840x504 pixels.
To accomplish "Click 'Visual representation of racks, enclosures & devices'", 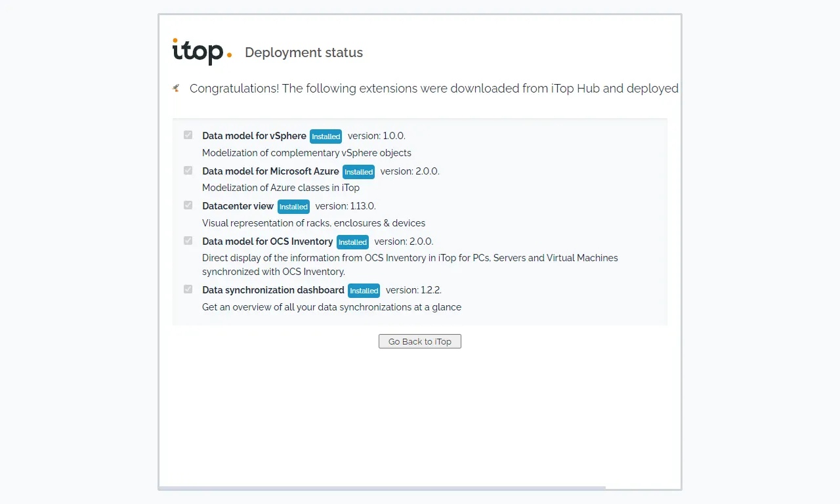I will pyautogui.click(x=314, y=223).
